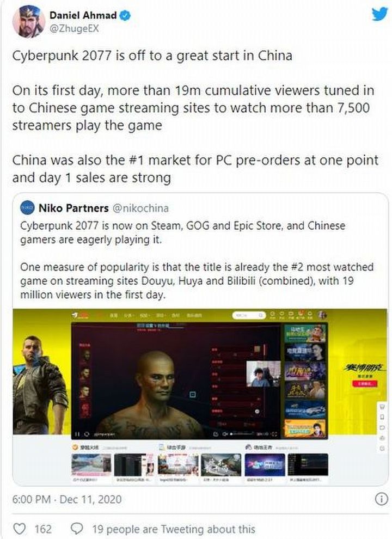Viewport: 392px width, 539px height.
Task: Click the Twitter bird logo
Action: 379,14
